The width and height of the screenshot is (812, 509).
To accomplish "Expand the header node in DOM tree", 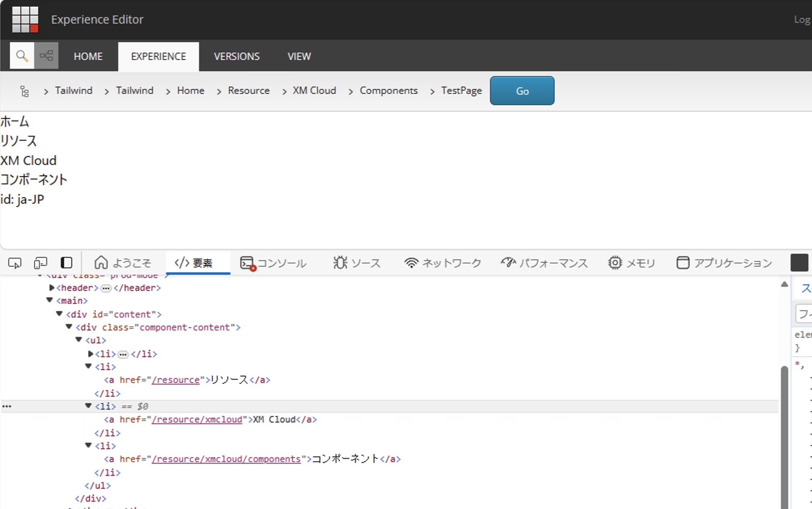I will pos(52,288).
